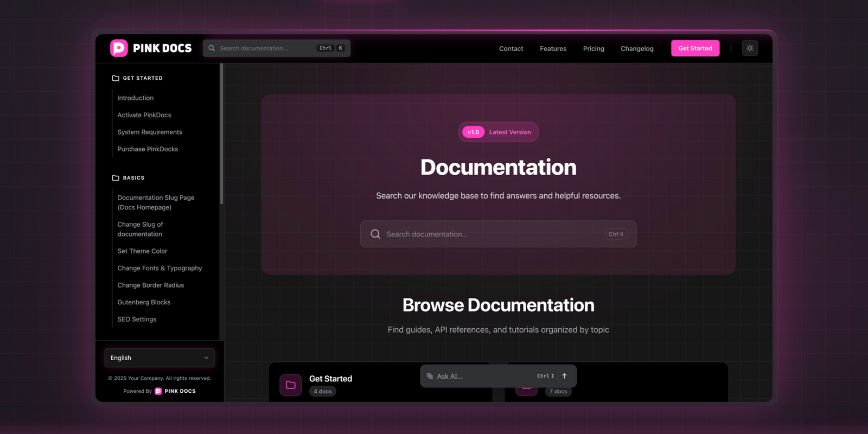Screen dimensions: 868x434
Task: Open the Pricing menu item
Action: [593, 49]
